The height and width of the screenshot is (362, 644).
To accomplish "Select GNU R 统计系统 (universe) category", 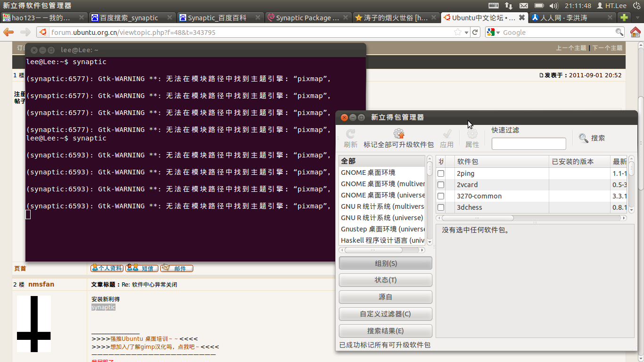I will coord(382,218).
